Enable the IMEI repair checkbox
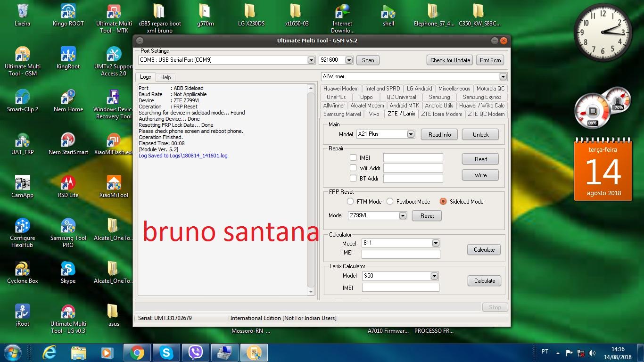 [353, 157]
